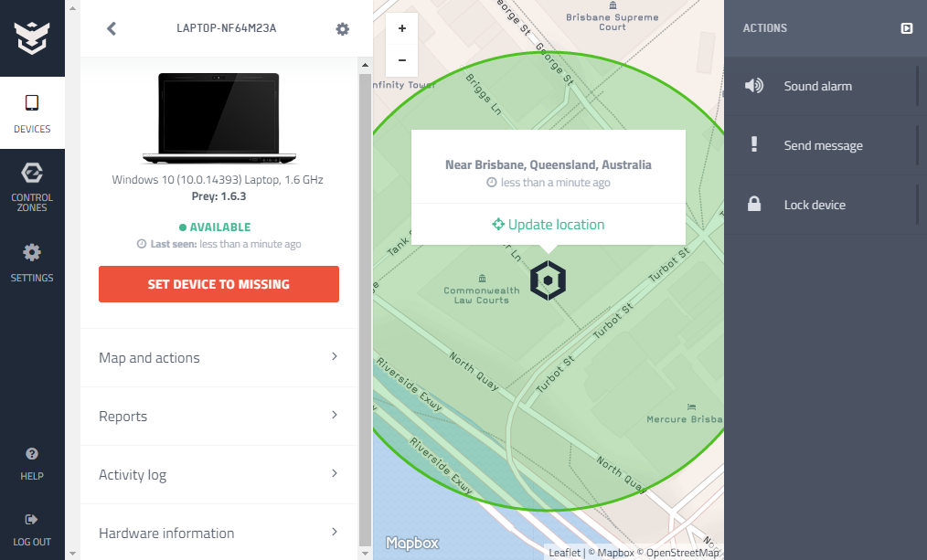Expand the Activity log row

218,474
